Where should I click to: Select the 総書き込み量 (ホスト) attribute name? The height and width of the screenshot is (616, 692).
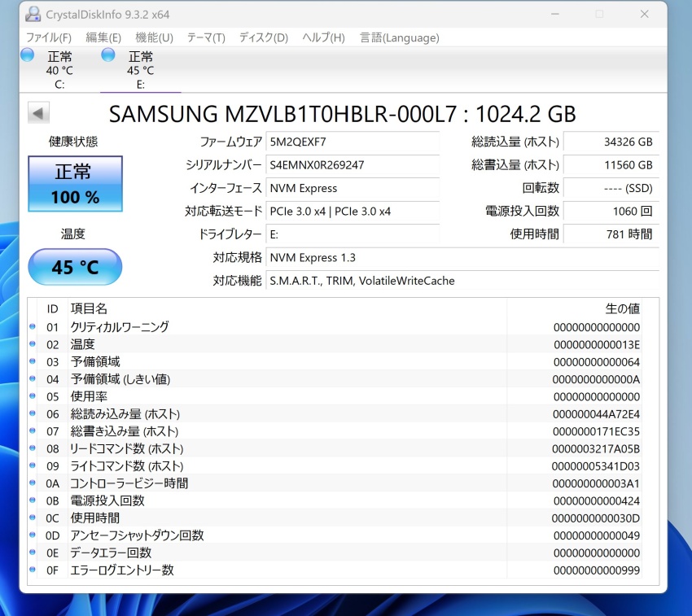click(x=125, y=430)
